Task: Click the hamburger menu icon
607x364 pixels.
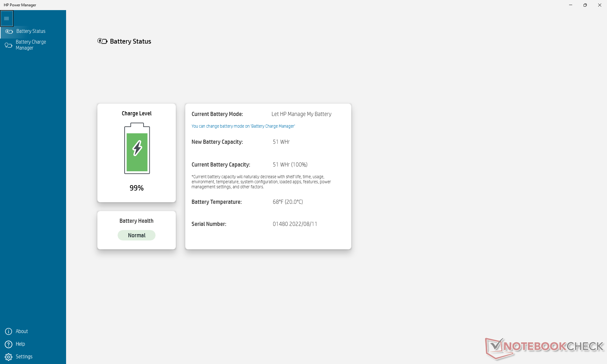Action: [7, 18]
